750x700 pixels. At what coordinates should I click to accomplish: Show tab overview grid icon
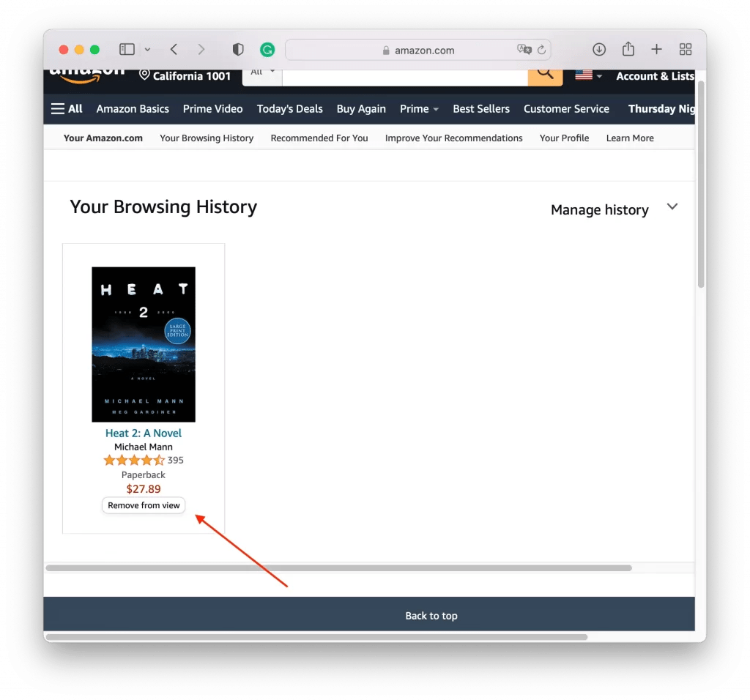[x=686, y=49]
